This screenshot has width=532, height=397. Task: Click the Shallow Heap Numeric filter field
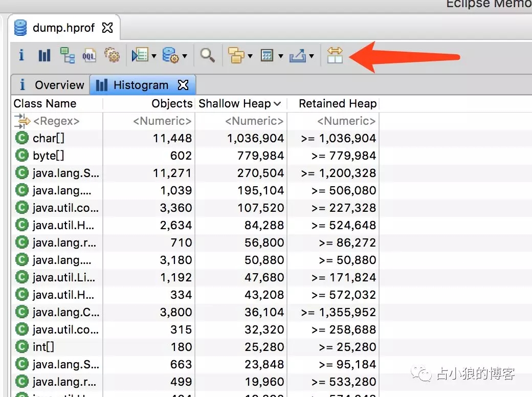click(241, 121)
